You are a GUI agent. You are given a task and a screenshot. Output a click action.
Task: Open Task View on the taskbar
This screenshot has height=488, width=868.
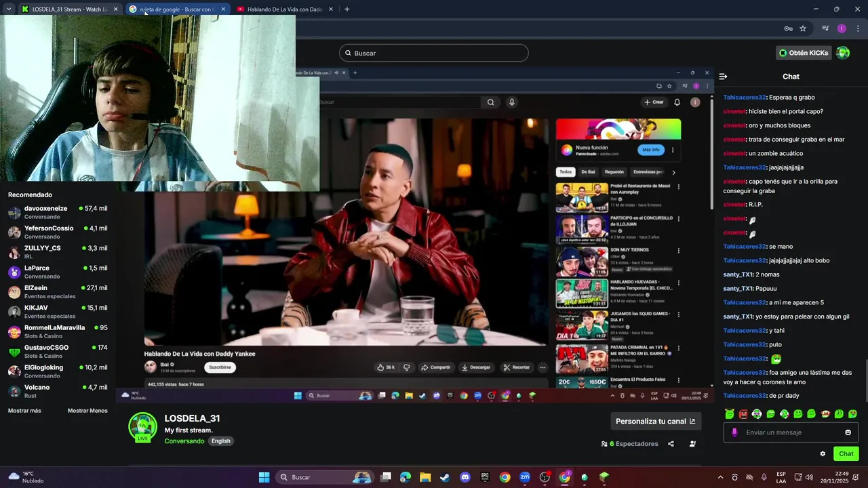[386, 477]
